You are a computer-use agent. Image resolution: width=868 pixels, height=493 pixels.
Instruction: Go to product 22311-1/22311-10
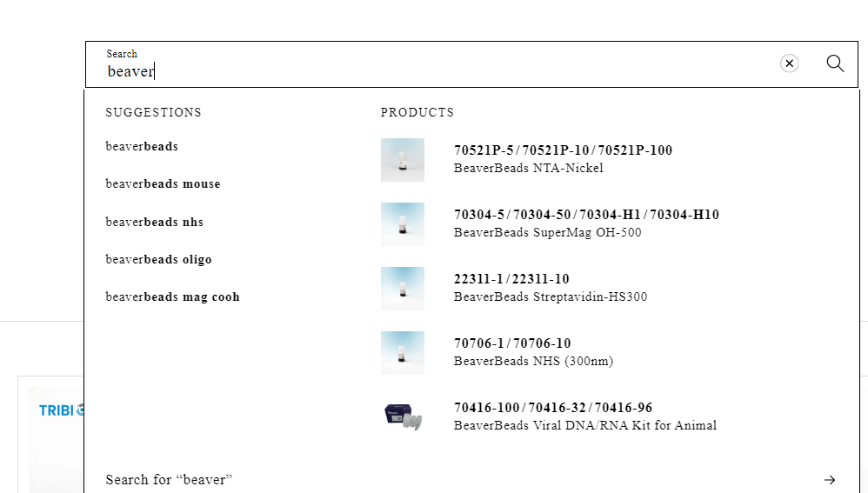[511, 279]
